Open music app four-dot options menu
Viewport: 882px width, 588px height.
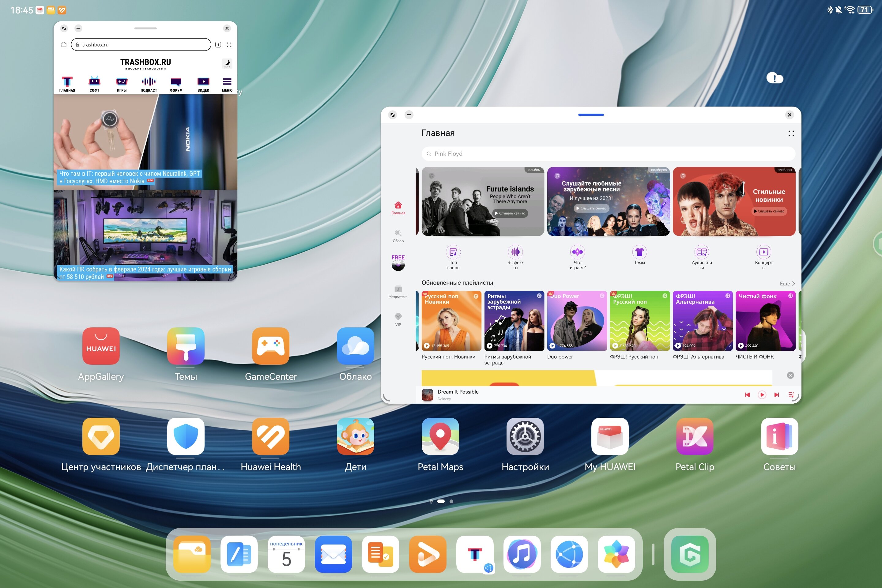click(x=791, y=134)
